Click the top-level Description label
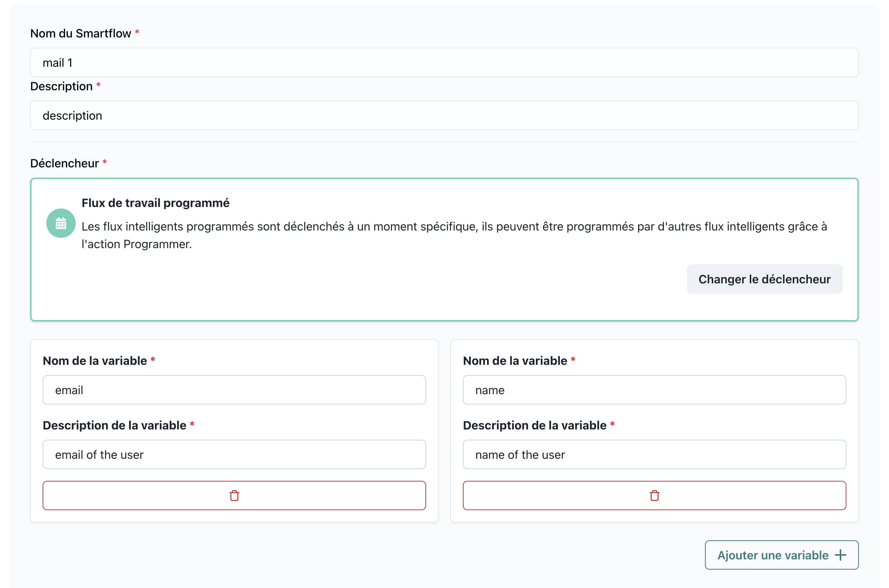This screenshot has height=588, width=889. tap(61, 86)
